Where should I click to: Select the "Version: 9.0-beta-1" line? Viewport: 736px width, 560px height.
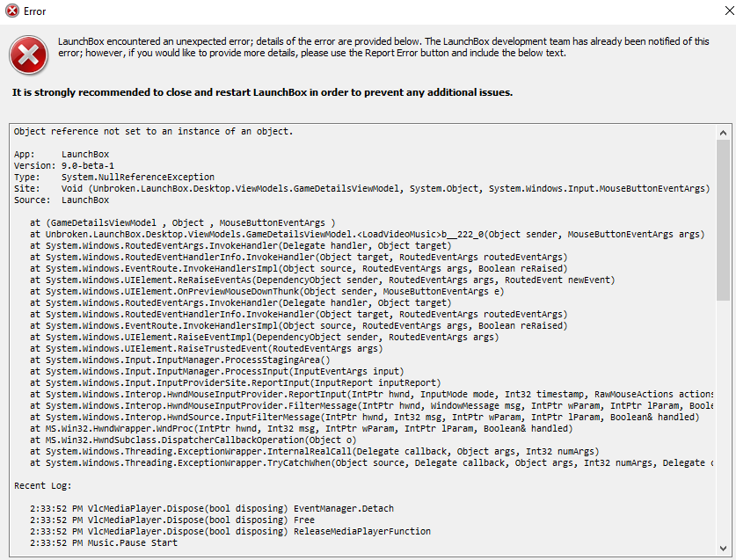tap(64, 165)
